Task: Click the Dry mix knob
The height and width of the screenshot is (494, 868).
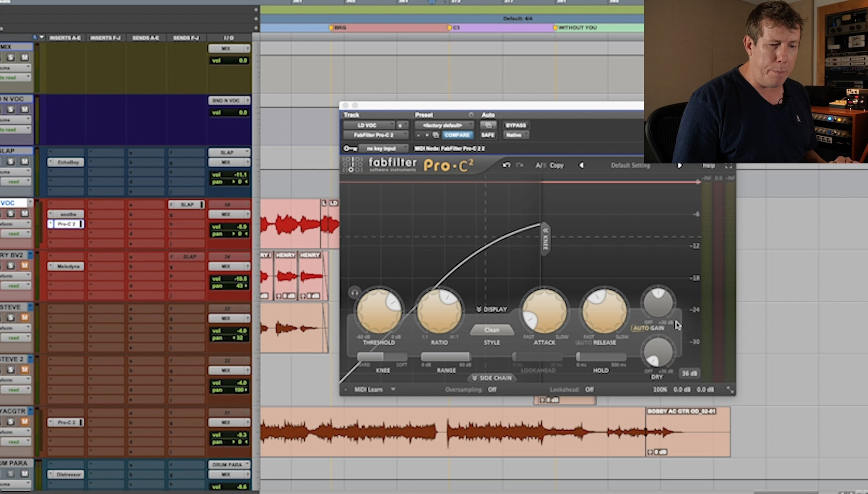Action: (x=658, y=353)
